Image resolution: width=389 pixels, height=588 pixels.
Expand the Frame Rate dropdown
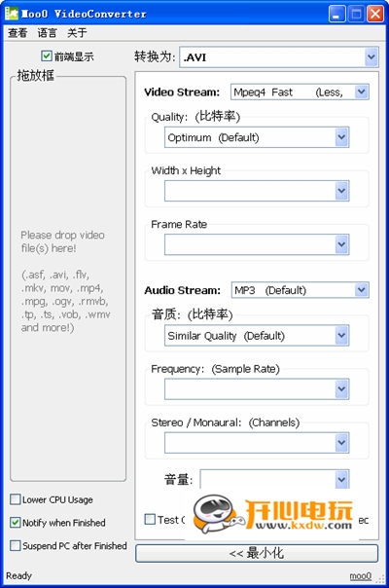pos(257,244)
